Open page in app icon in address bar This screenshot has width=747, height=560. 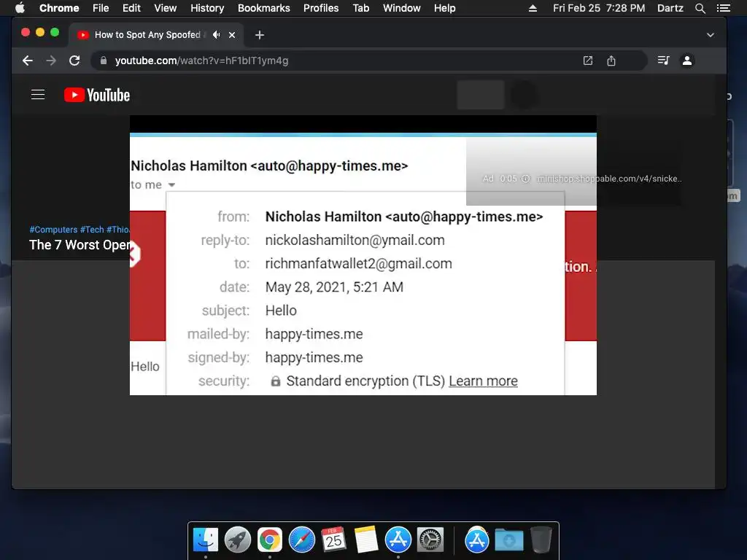(588, 61)
